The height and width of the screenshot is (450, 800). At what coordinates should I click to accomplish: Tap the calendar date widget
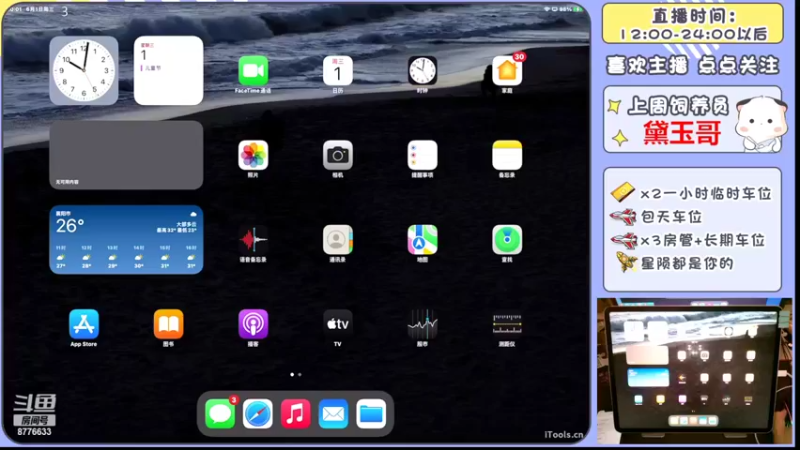tap(168, 70)
